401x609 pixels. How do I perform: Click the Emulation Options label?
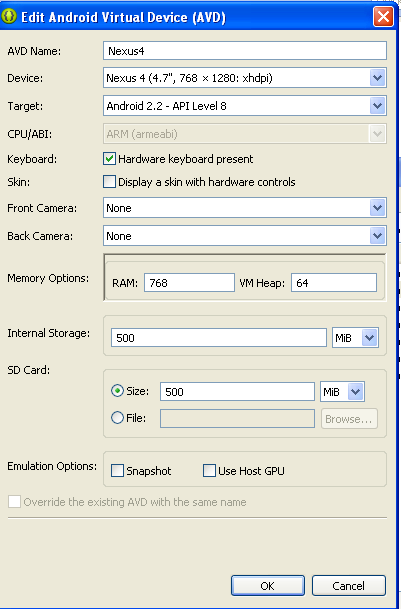[x=52, y=466]
